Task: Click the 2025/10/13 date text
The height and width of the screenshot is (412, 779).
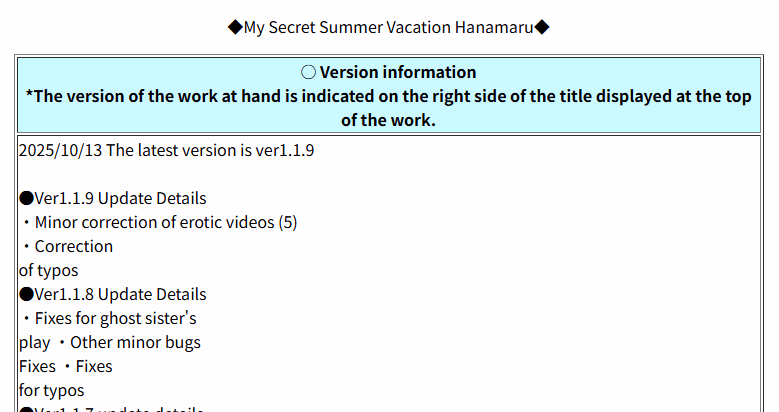Action: tap(60, 150)
